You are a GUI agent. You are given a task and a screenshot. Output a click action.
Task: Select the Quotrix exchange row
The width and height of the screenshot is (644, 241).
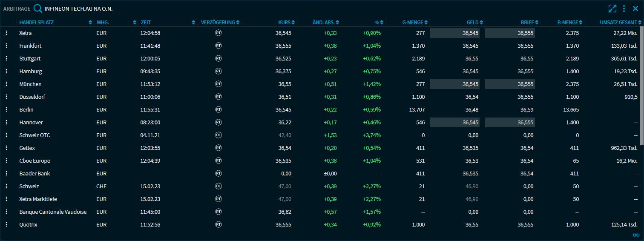pos(29,224)
